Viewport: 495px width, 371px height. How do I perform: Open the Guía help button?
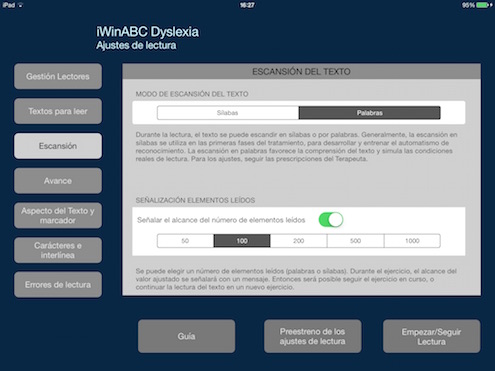187,336
